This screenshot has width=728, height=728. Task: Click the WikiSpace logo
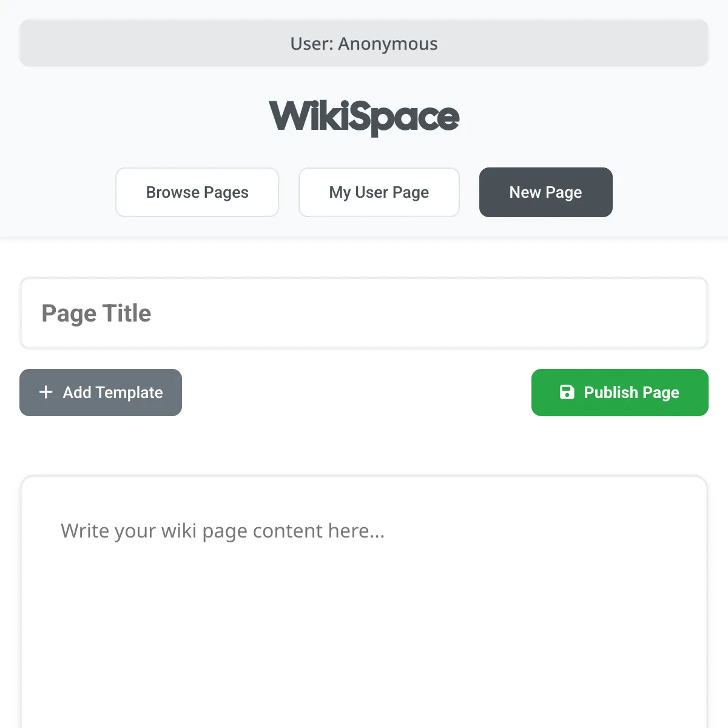364,118
